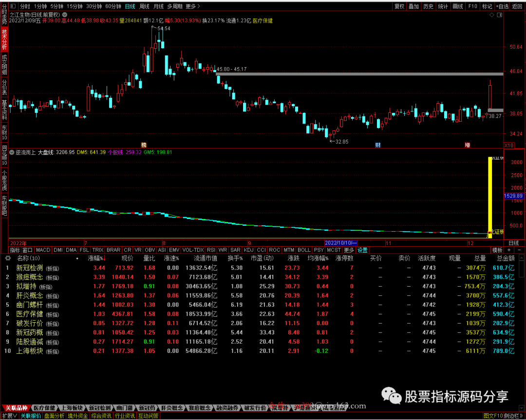Click the window split icon at chart top-right
The image size is (526, 420).
(x=500, y=15)
